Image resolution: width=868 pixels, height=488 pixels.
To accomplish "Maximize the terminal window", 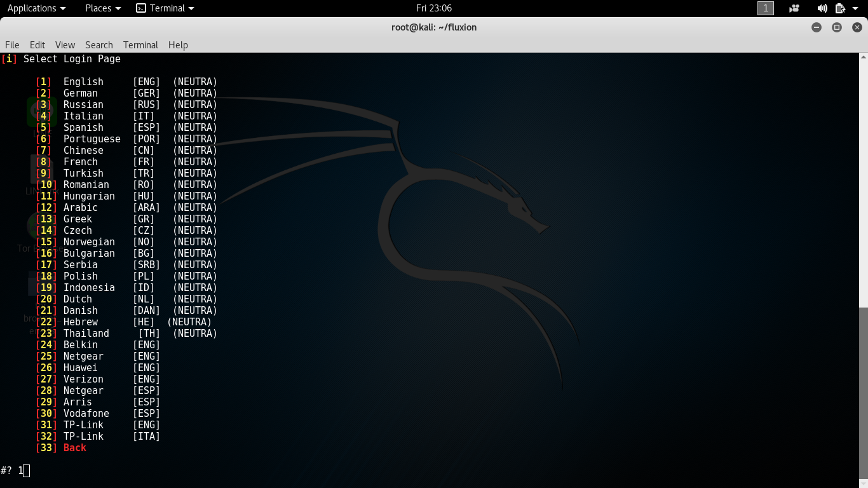I will tap(837, 27).
